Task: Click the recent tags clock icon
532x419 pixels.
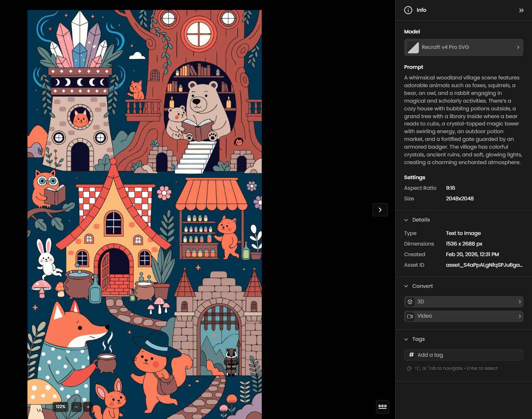Action: pyautogui.click(x=409, y=369)
